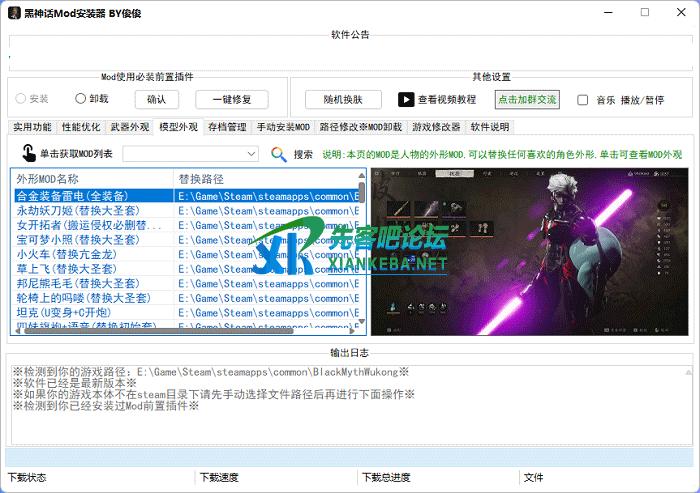
Task: Click the MOD list scroll-down arrow
Action: (361, 321)
